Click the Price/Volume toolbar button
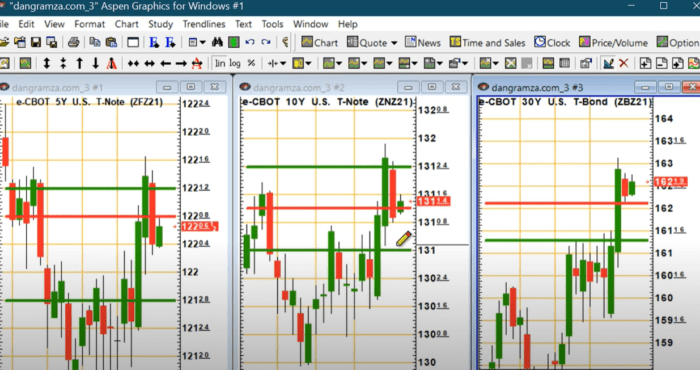Screen dimensions: 700x370 point(613,42)
